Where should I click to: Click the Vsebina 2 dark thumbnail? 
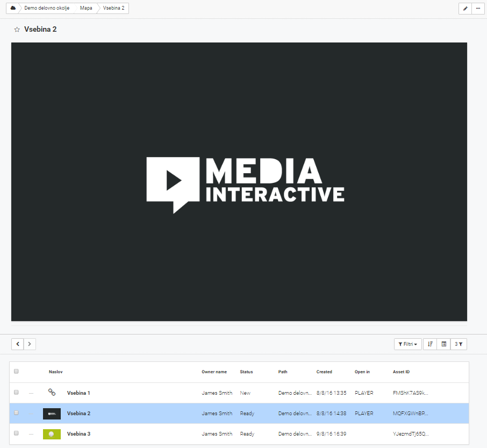(52, 414)
